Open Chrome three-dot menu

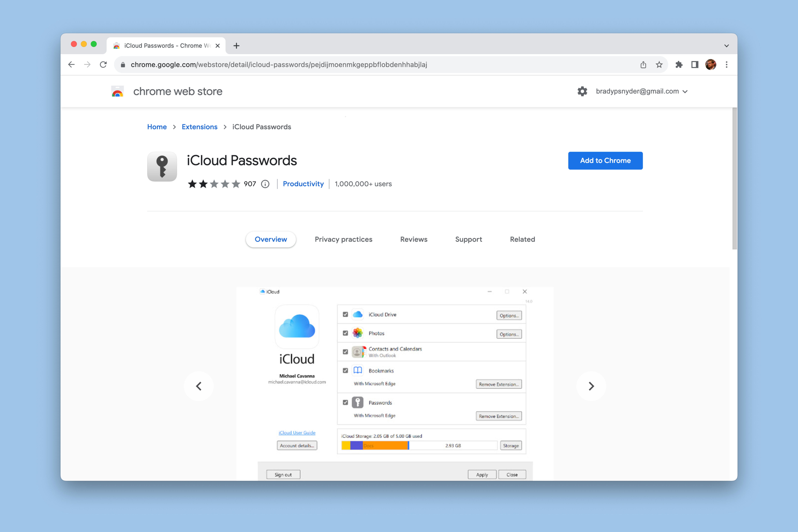726,64
